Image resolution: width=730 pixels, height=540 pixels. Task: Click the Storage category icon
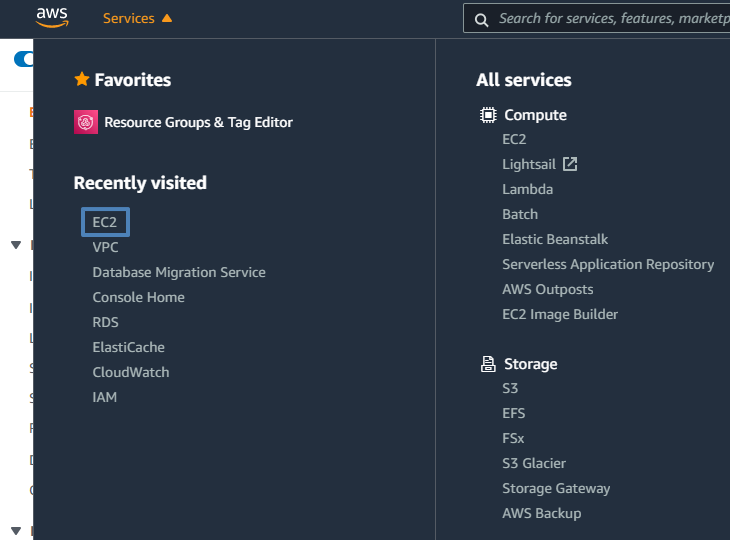[488, 364]
